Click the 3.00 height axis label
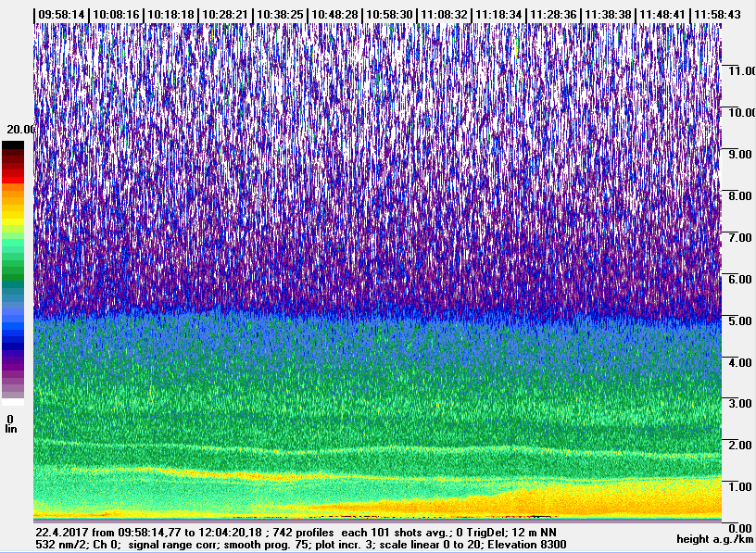Viewport: 756px width, 553px height. pyautogui.click(x=738, y=403)
